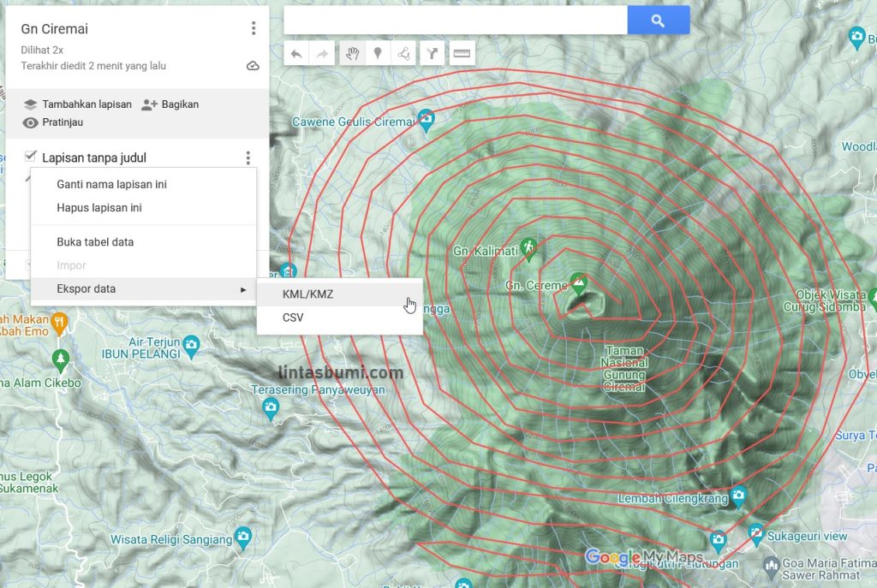This screenshot has width=877, height=588.
Task: Click the layers icon beside Tambahkan lapisan
Action: [x=30, y=104]
